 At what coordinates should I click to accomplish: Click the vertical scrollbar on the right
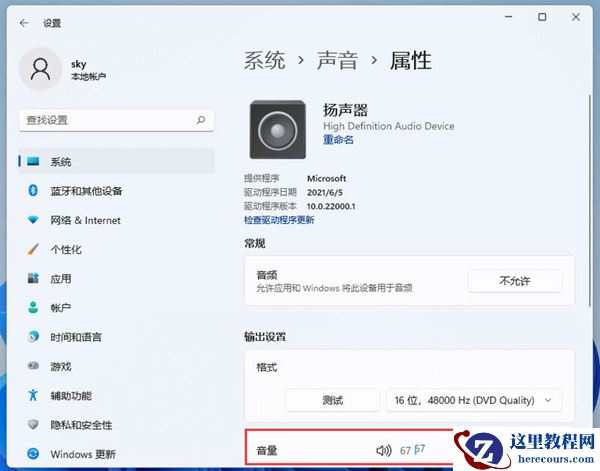click(x=590, y=200)
